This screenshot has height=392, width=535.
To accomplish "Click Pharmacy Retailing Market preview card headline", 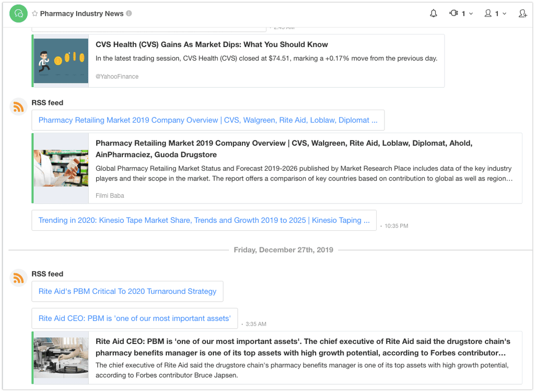I will tap(284, 149).
